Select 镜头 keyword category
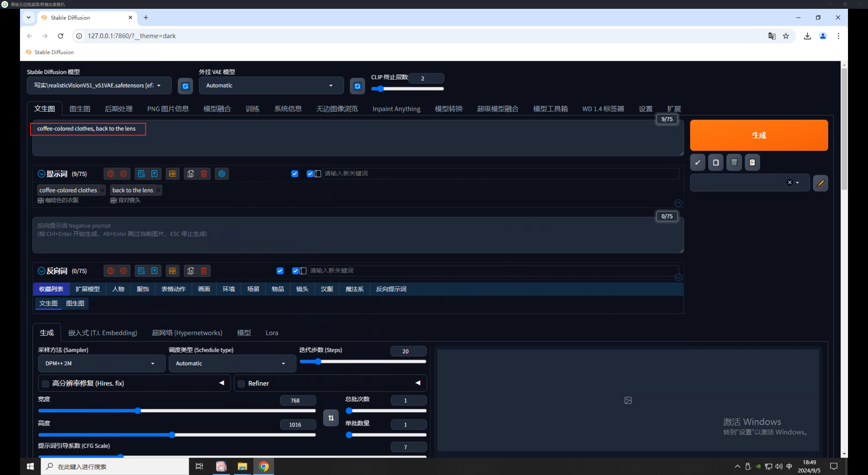This screenshot has height=475, width=868. (302, 289)
